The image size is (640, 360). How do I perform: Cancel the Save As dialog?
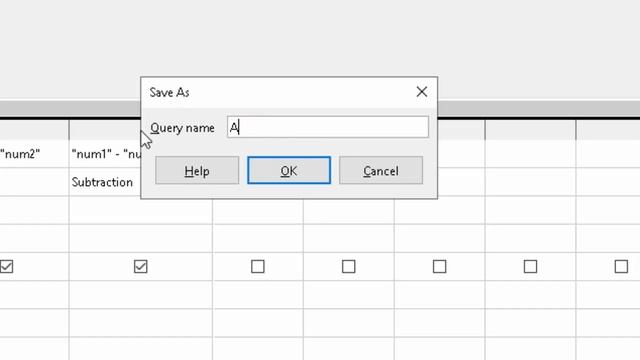(x=381, y=170)
